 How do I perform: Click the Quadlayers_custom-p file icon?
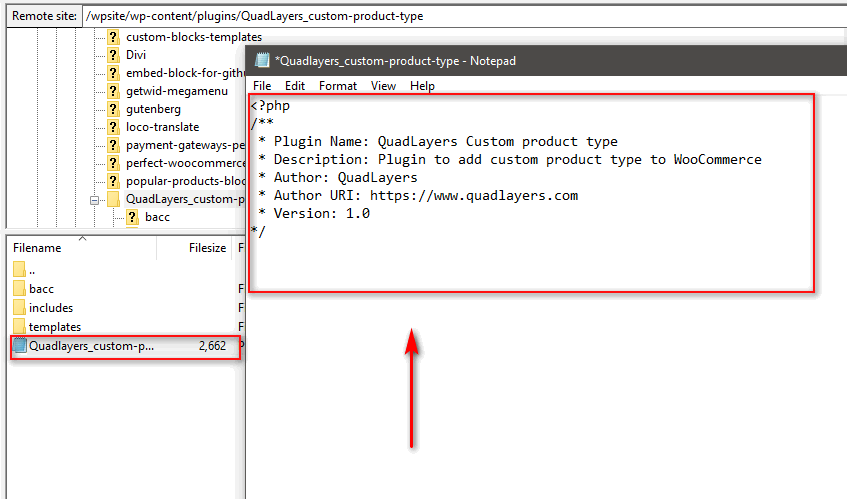pos(19,346)
